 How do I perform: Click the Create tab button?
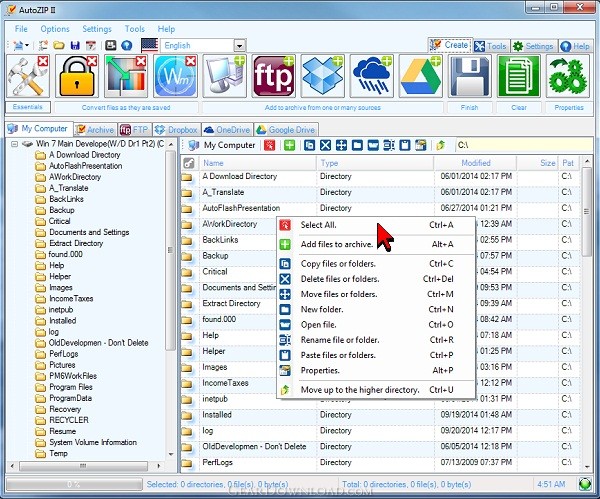click(450, 45)
